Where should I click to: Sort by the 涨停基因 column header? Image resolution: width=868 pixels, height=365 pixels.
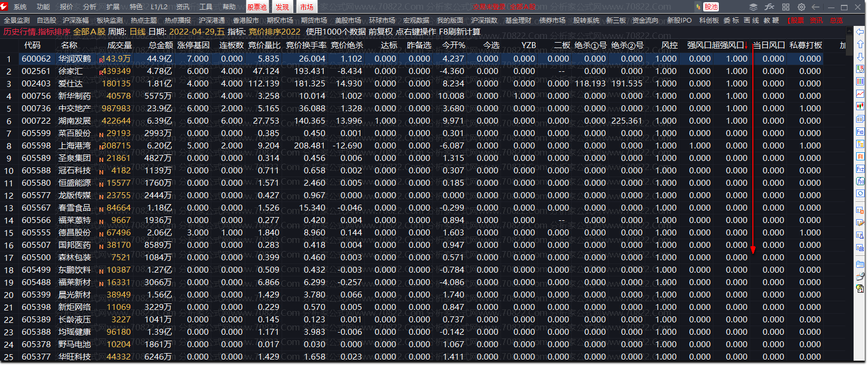point(193,45)
